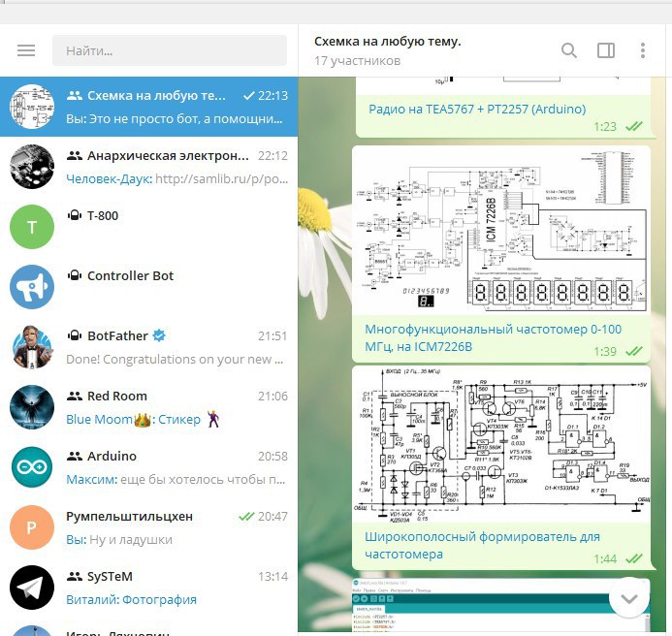Click the Controller Bot megaphone avatar
The image size is (672, 636).
[x=32, y=287]
